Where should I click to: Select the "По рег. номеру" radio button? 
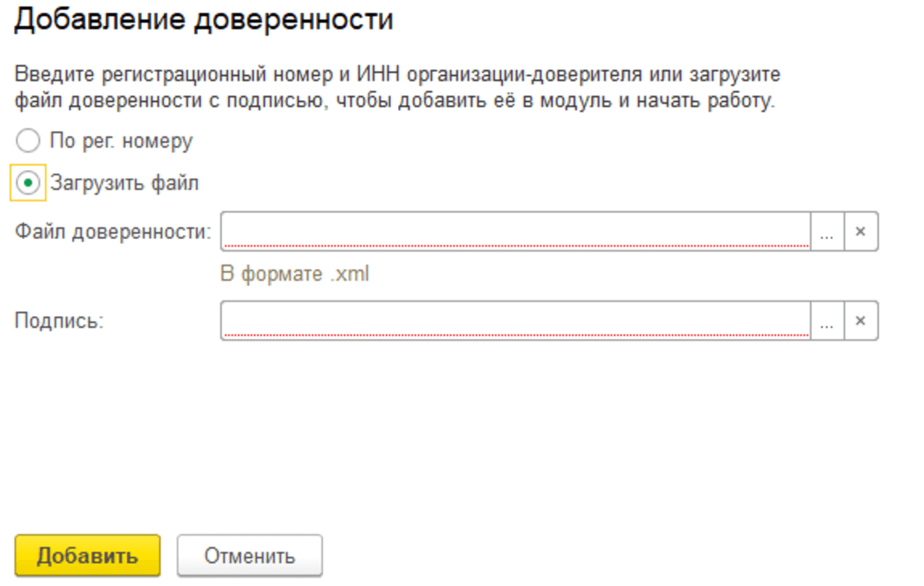pos(28,141)
